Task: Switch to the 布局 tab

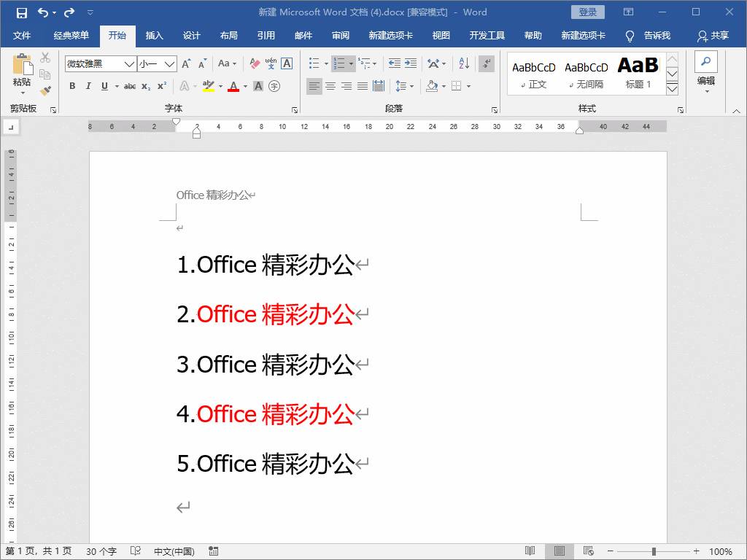Action: coord(228,36)
